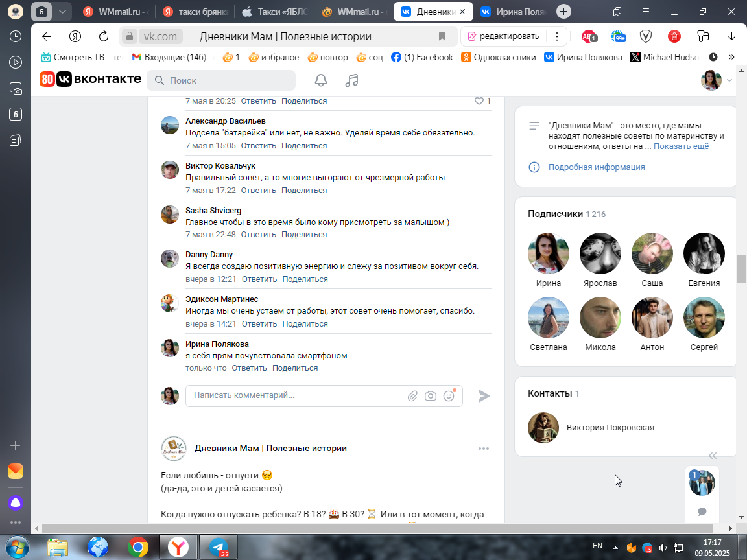747x560 pixels.
Task: Open Одноклассники bookmark
Action: click(x=498, y=57)
